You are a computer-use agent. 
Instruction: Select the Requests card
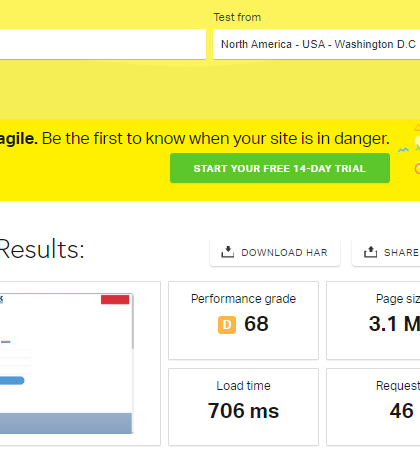point(373,407)
